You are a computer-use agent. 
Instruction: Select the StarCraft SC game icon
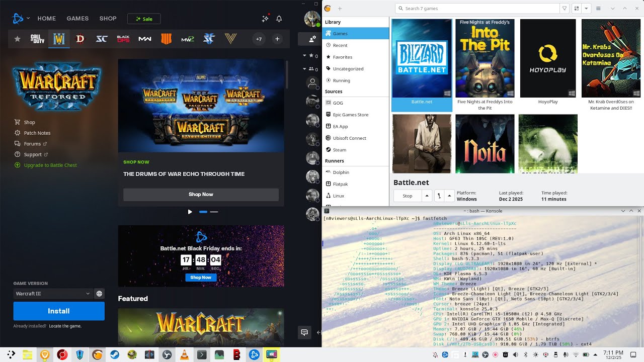tap(102, 39)
